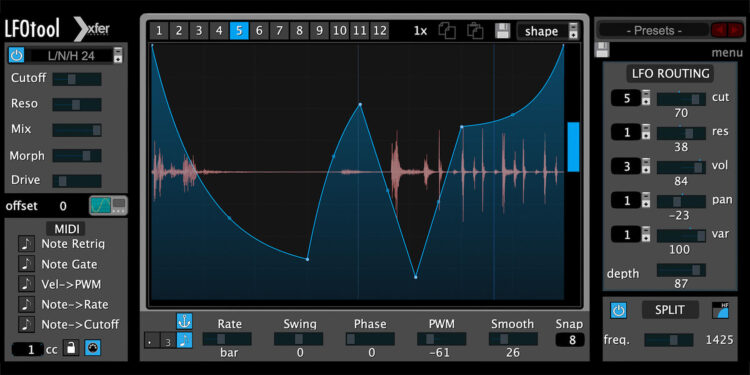Viewport: 750px width, 375px height.
Task: Select graph tab 8
Action: [299, 31]
